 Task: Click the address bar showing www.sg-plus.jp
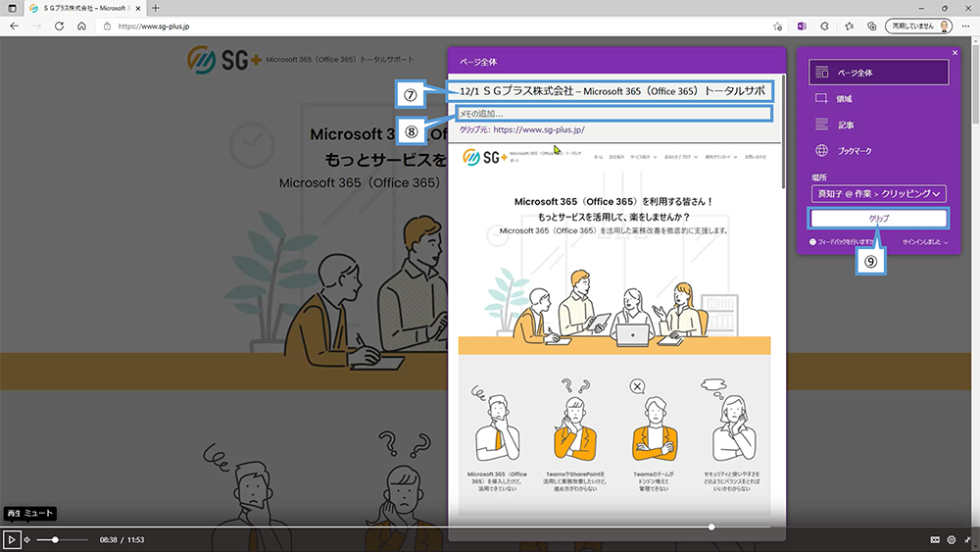(x=437, y=26)
